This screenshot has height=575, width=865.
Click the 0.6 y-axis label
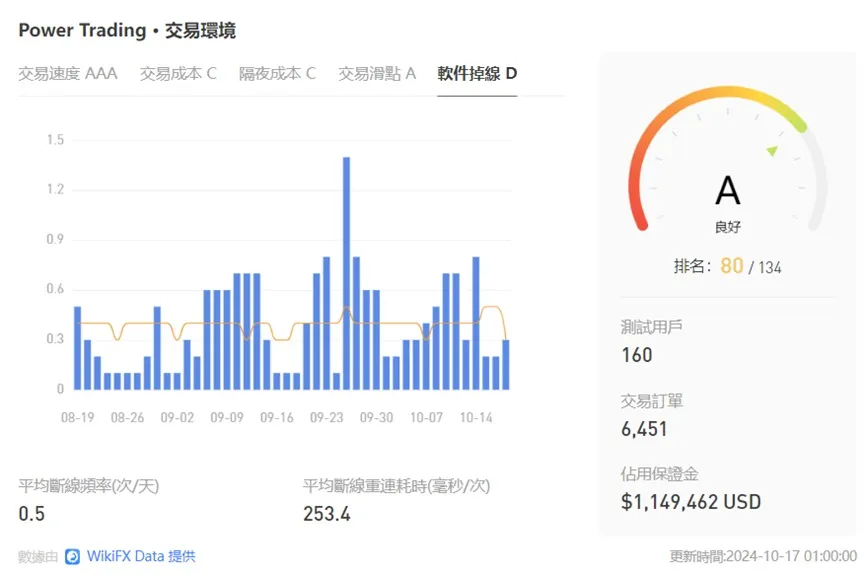55,289
